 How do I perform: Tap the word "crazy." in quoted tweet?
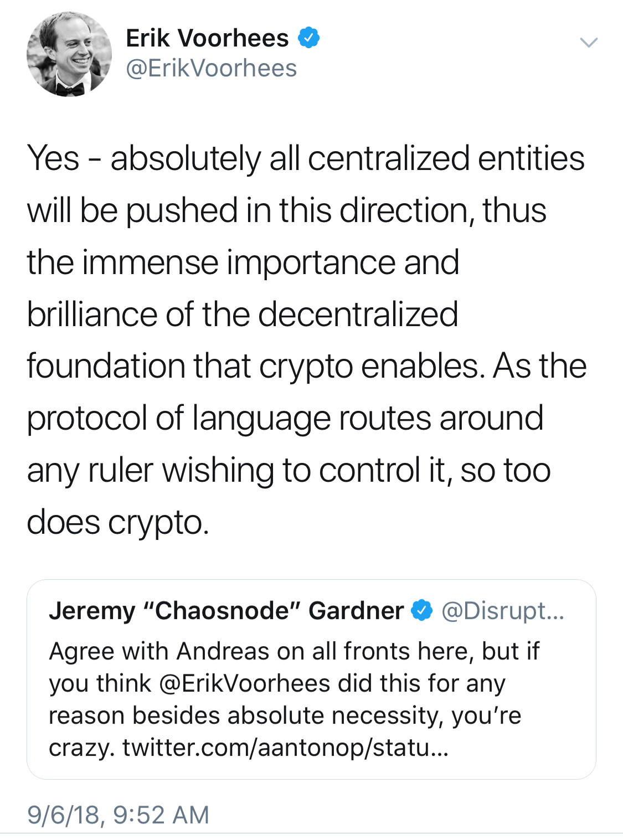click(81, 748)
